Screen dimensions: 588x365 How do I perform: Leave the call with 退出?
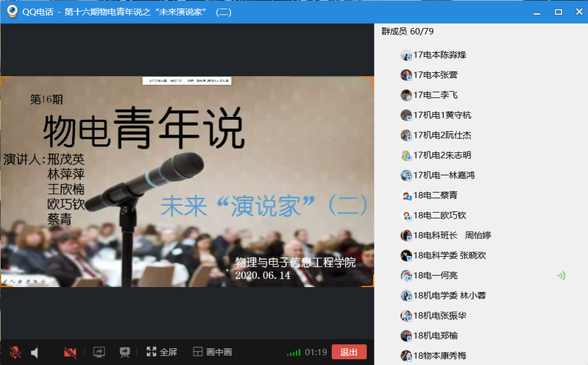point(349,352)
